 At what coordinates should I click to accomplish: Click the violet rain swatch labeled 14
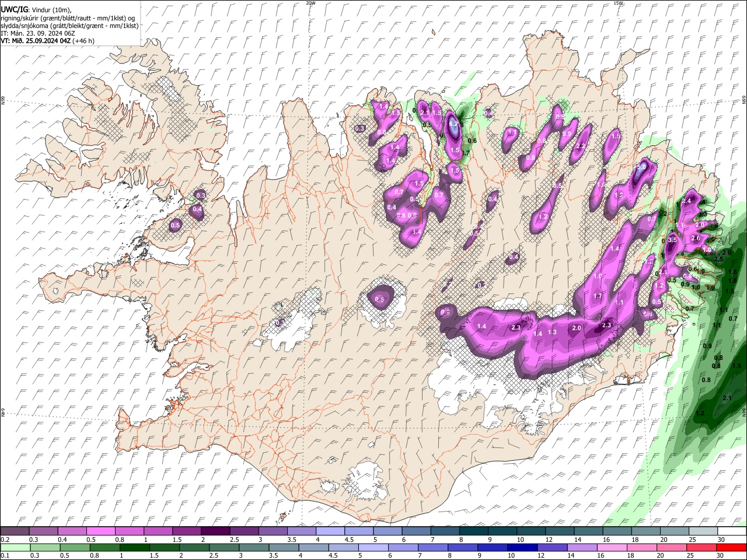click(582, 547)
